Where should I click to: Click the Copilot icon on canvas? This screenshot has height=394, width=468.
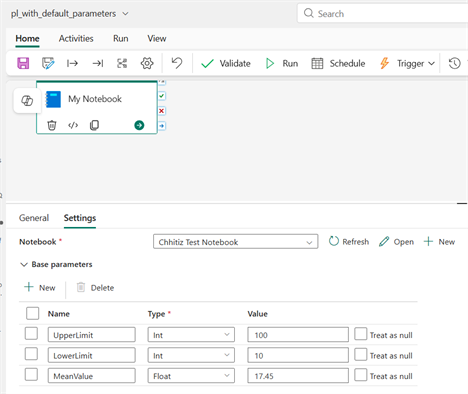click(27, 100)
